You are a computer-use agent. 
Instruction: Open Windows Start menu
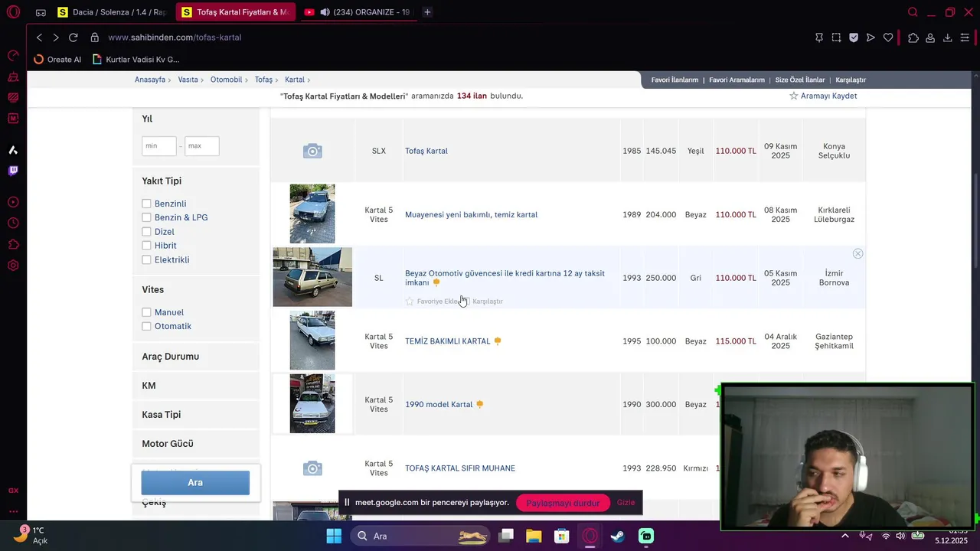point(334,536)
